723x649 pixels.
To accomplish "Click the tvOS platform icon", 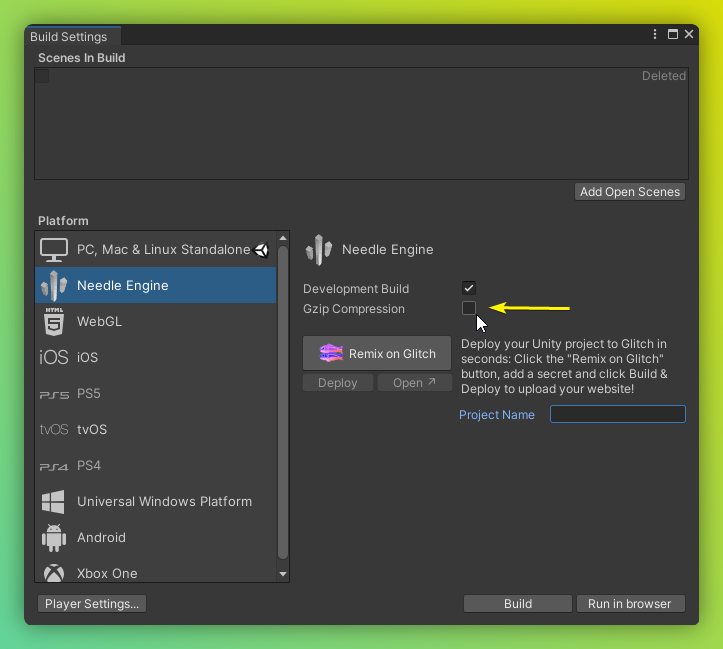I will [54, 430].
